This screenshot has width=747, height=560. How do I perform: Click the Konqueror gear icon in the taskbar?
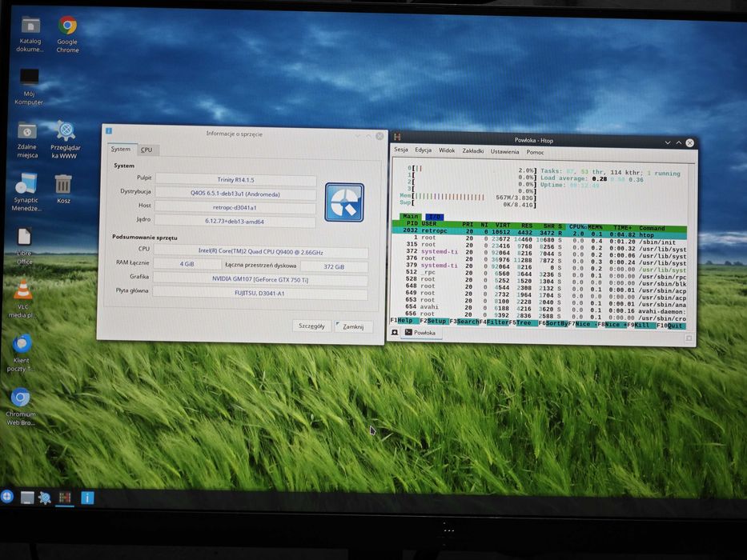45,498
